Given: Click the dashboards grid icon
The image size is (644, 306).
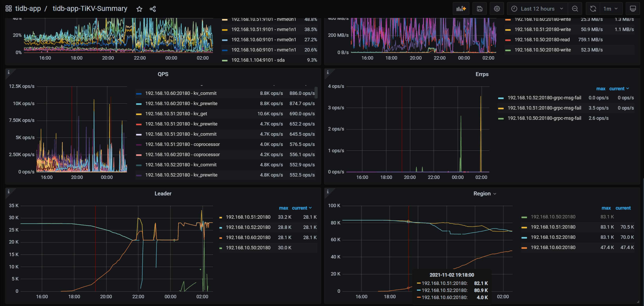Looking at the screenshot, I should coord(8,9).
